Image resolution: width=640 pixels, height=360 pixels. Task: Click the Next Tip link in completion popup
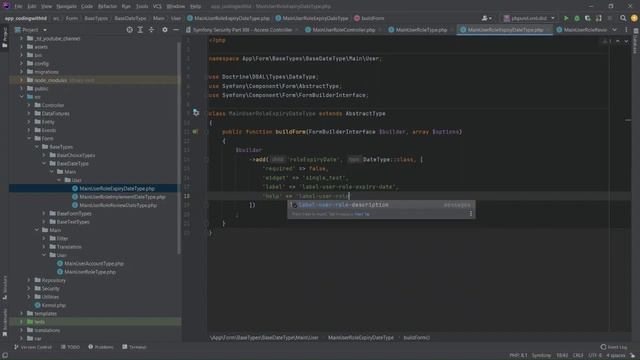coord(362,214)
